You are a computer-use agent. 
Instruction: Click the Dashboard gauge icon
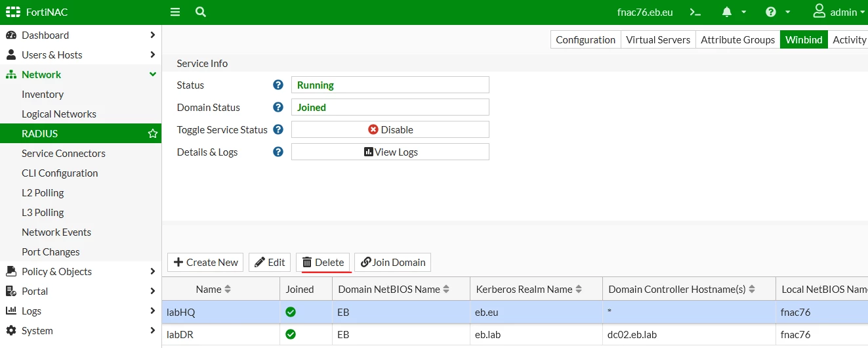[11, 35]
